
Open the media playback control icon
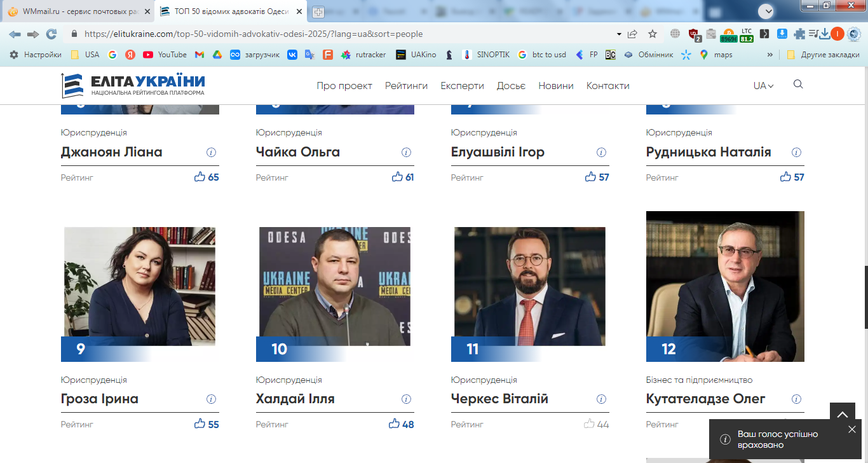[x=813, y=34]
